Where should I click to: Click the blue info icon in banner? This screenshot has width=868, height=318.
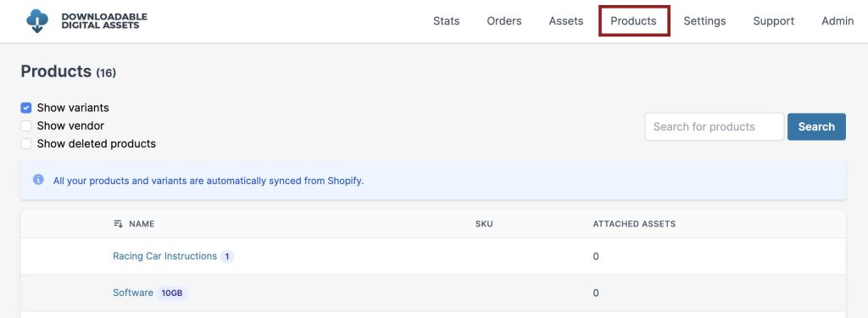(38, 180)
